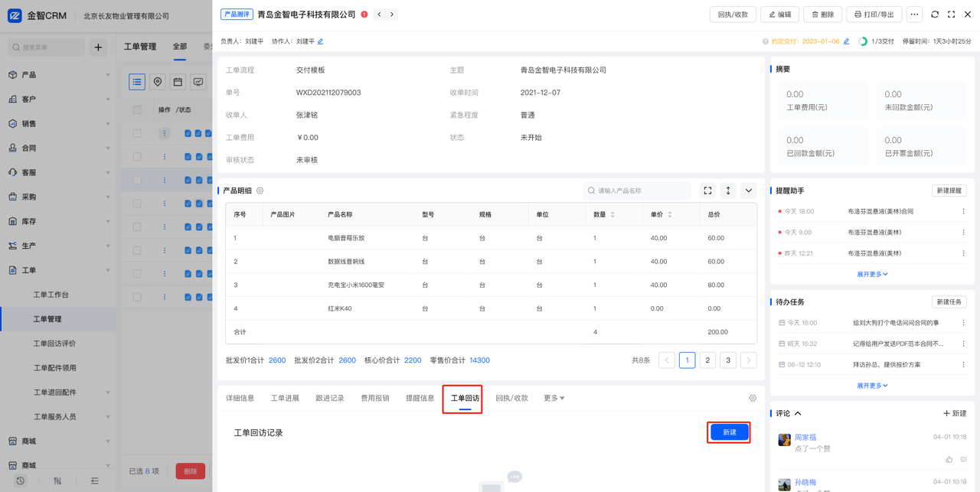Expand the 库存 sidebar menu
Image resolution: width=980 pixels, height=492 pixels.
(x=57, y=221)
